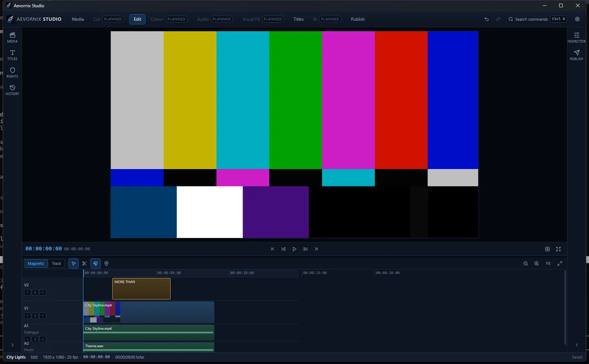This screenshot has height=364, width=589.
Task: Expand the right panel chevron
Action: point(577,345)
